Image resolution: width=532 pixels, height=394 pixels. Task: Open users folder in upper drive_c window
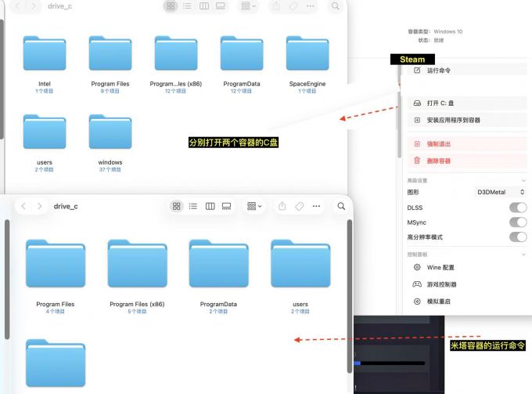[x=45, y=132]
